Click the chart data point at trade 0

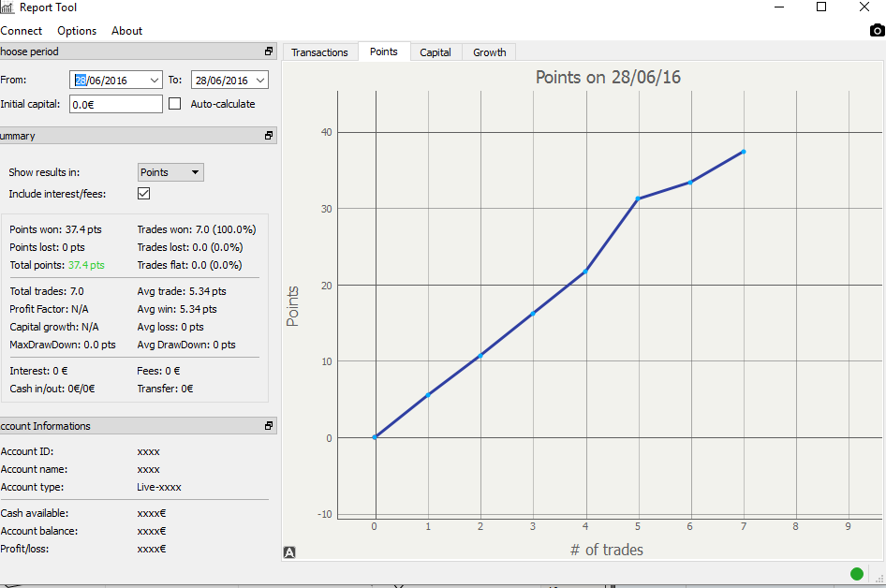click(x=375, y=437)
